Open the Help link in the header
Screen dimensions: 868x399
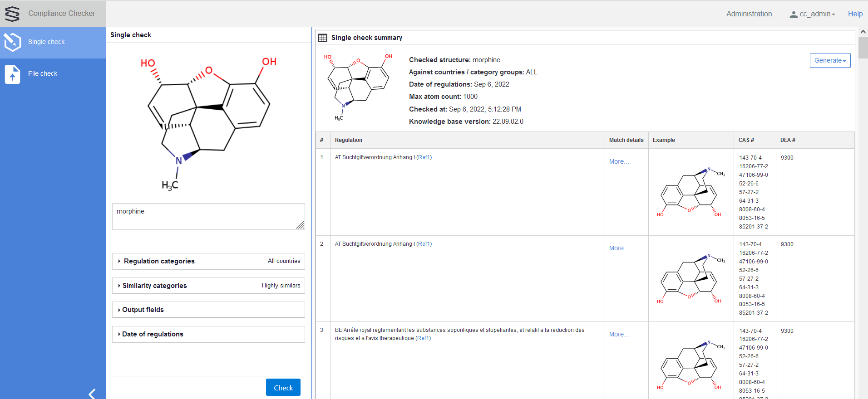(x=855, y=14)
